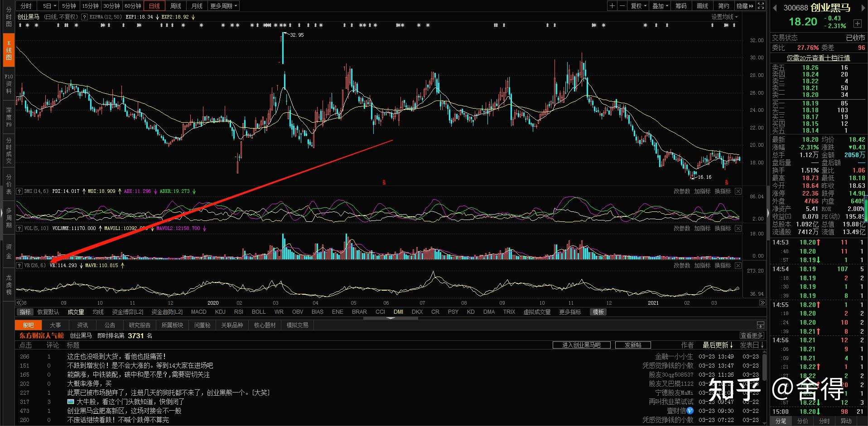Image resolution: width=868 pixels, height=426 pixels.
Task: Switch to 日线 daily period
Action: pos(154,6)
